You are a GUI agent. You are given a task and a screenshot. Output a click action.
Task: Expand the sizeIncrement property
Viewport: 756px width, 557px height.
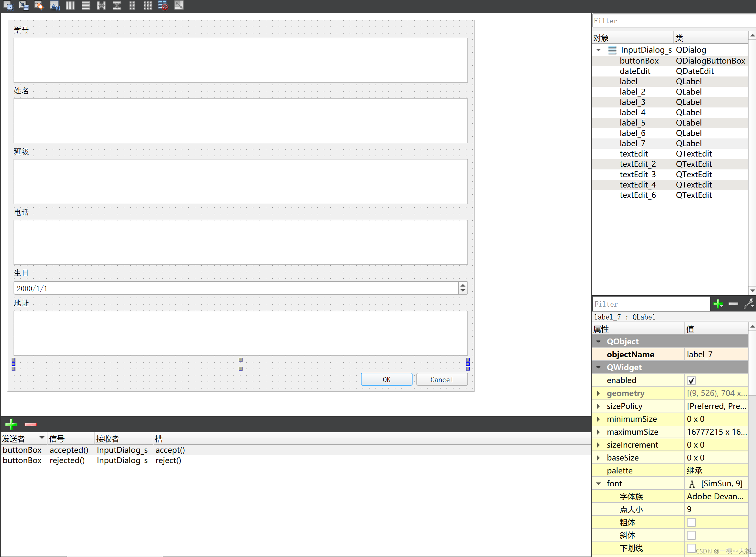[598, 445]
